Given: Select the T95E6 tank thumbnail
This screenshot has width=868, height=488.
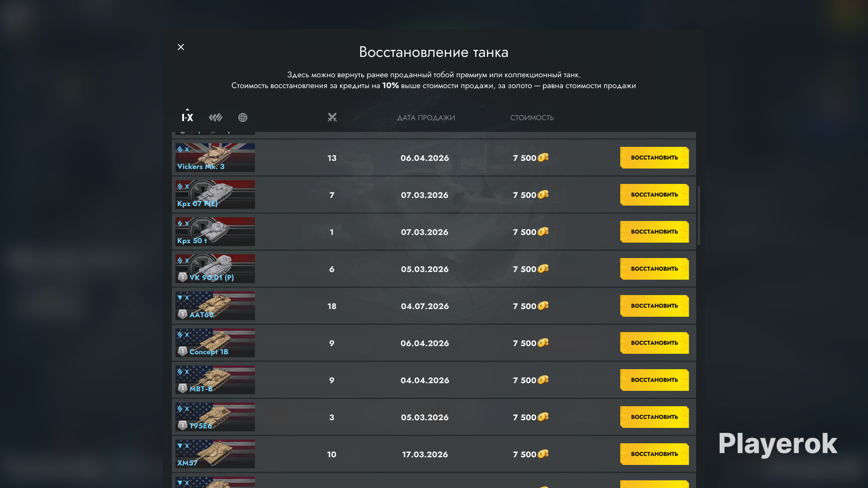Looking at the screenshot, I should (x=215, y=417).
